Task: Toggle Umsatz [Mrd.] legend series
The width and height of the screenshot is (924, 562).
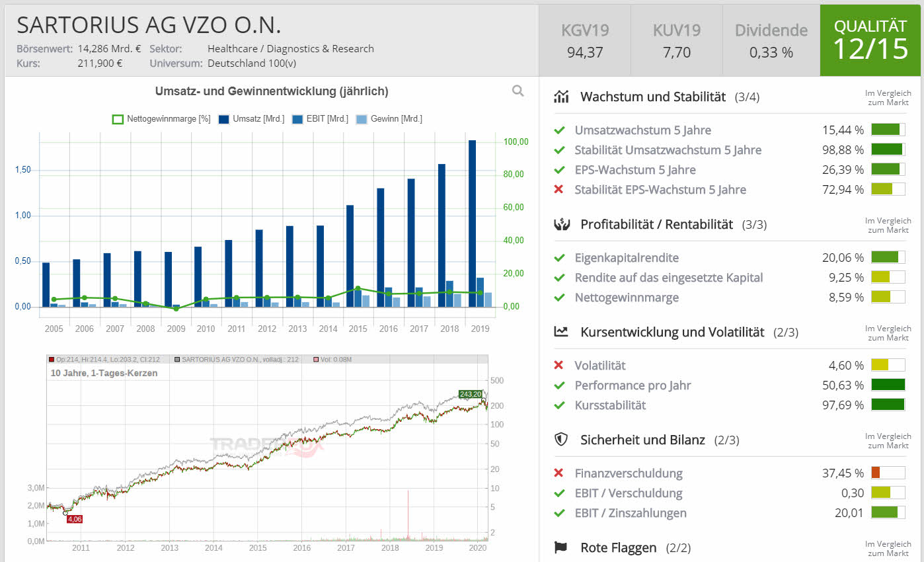Action: pyautogui.click(x=252, y=119)
